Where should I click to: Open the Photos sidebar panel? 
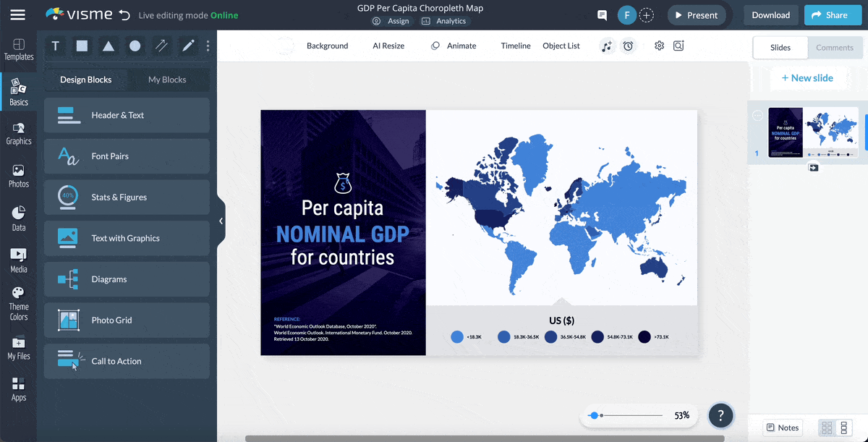[19, 176]
